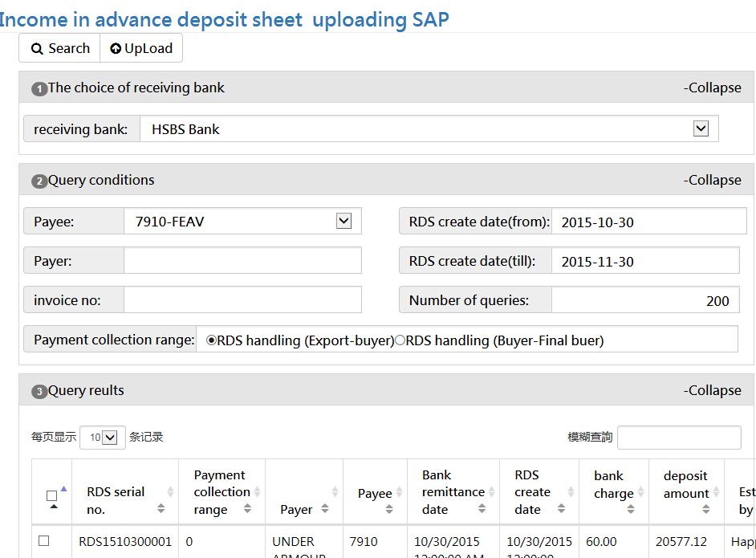Click the UpLoad button
The width and height of the screenshot is (756, 558).
click(x=141, y=48)
